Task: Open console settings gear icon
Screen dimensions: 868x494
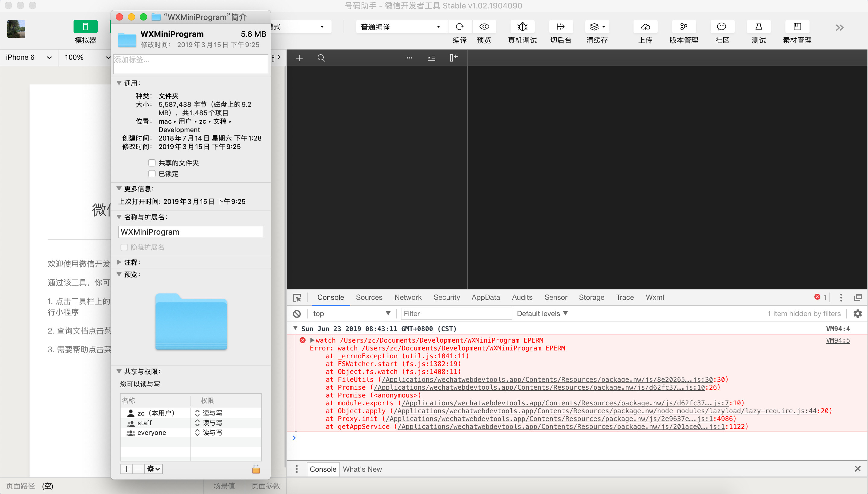Action: tap(857, 314)
